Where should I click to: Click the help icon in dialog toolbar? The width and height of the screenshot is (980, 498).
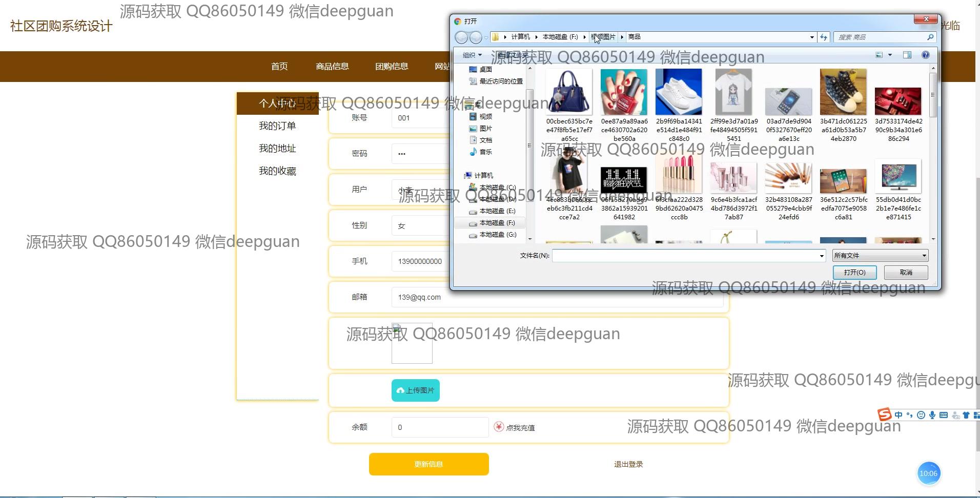pyautogui.click(x=925, y=55)
